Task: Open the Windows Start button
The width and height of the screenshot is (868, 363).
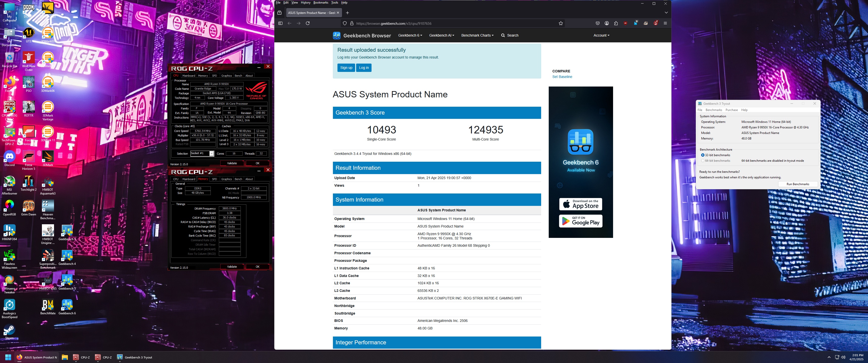Action: [x=8, y=357]
